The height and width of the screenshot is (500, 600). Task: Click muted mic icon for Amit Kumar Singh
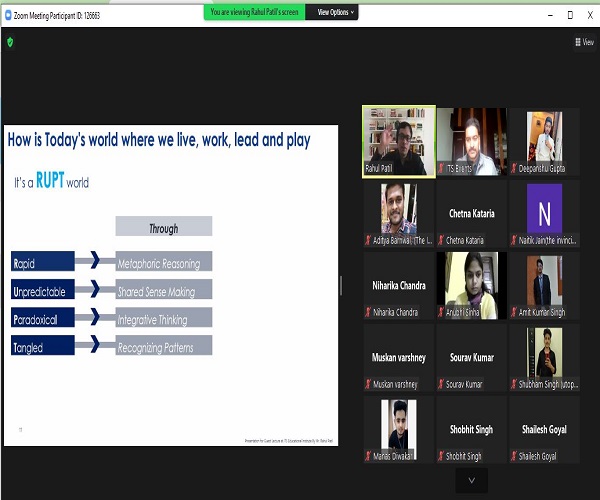[514, 312]
